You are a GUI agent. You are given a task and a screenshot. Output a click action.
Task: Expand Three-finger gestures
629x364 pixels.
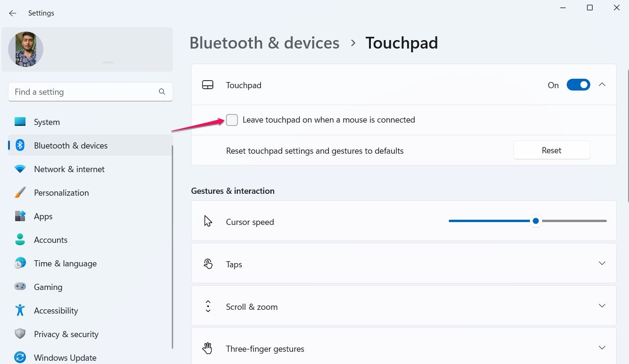click(x=602, y=347)
